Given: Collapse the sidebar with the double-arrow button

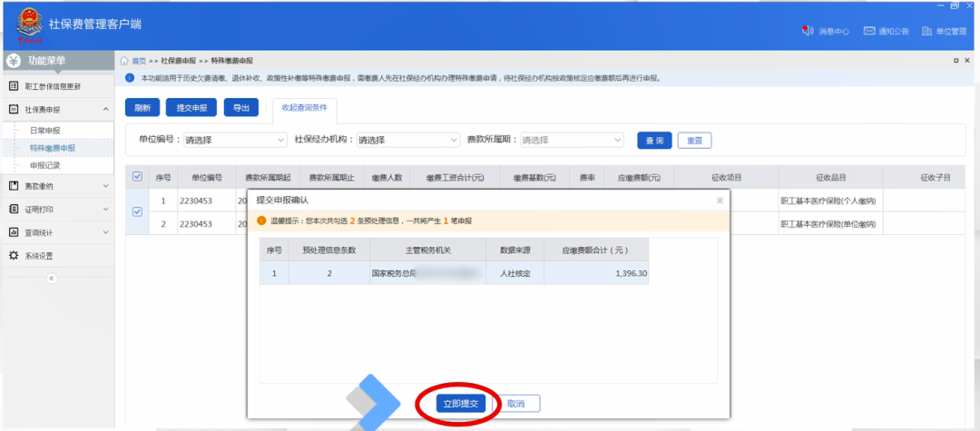Looking at the screenshot, I should [x=53, y=279].
